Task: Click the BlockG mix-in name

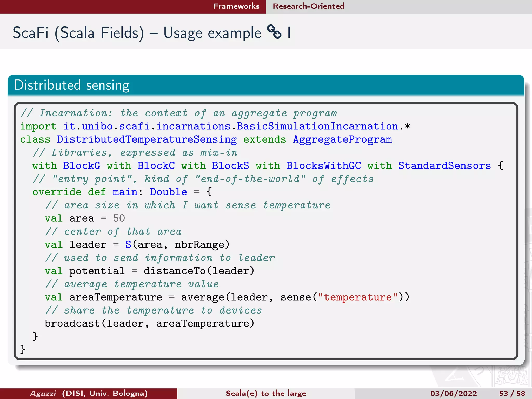Action: pyautogui.click(x=82, y=166)
